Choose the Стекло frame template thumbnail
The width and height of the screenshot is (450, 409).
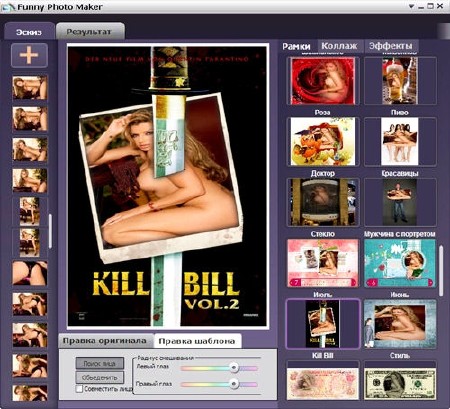click(323, 202)
